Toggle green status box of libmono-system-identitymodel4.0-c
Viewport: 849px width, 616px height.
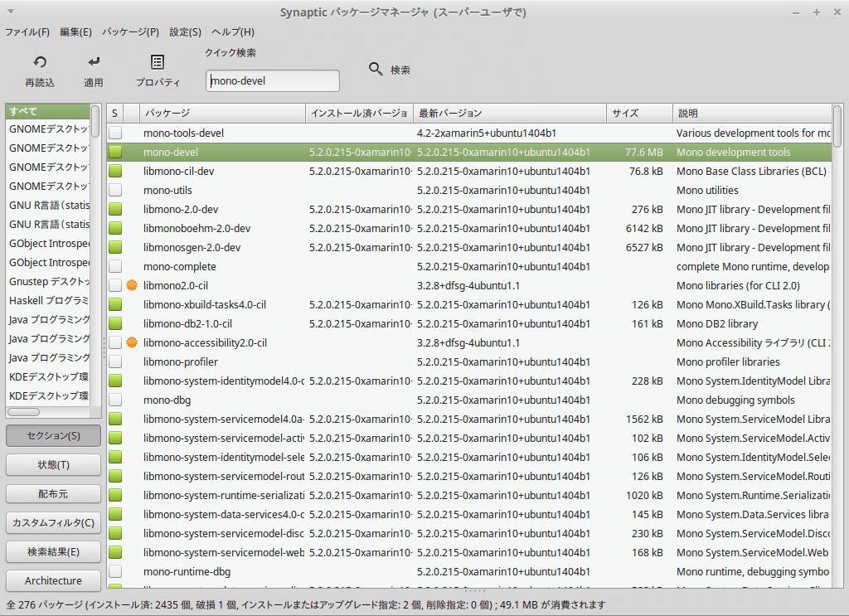tap(114, 381)
